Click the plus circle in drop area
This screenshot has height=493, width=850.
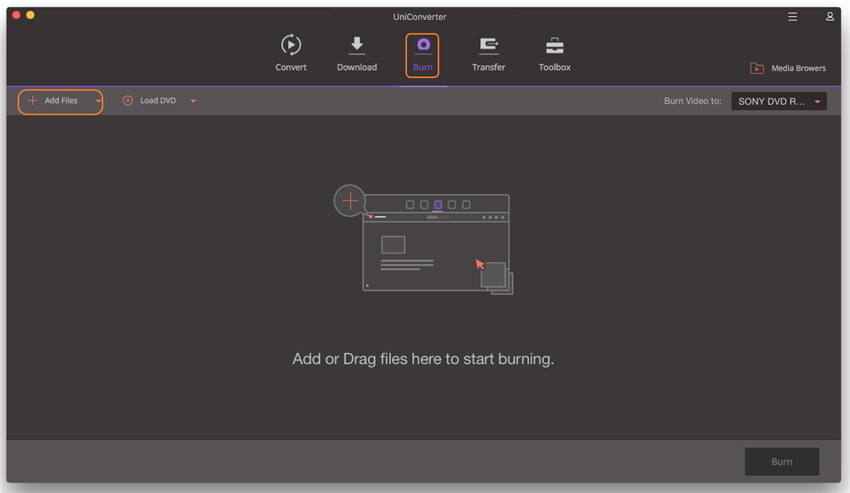[350, 201]
